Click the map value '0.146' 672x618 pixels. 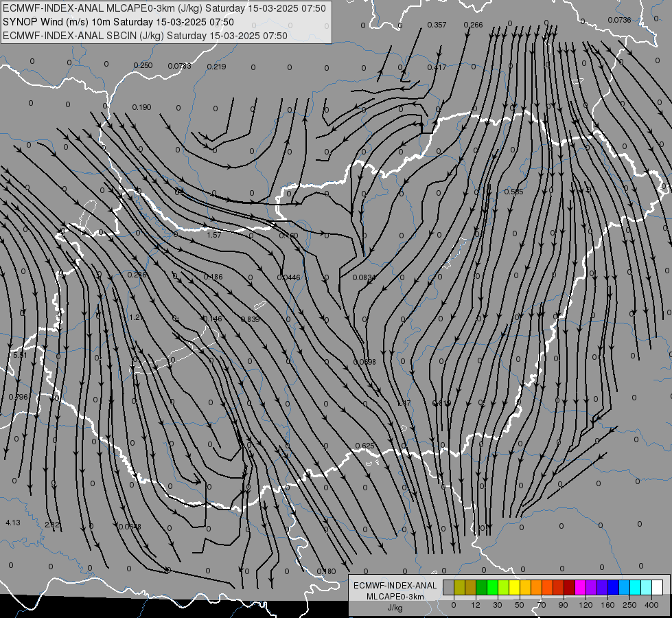(x=213, y=319)
